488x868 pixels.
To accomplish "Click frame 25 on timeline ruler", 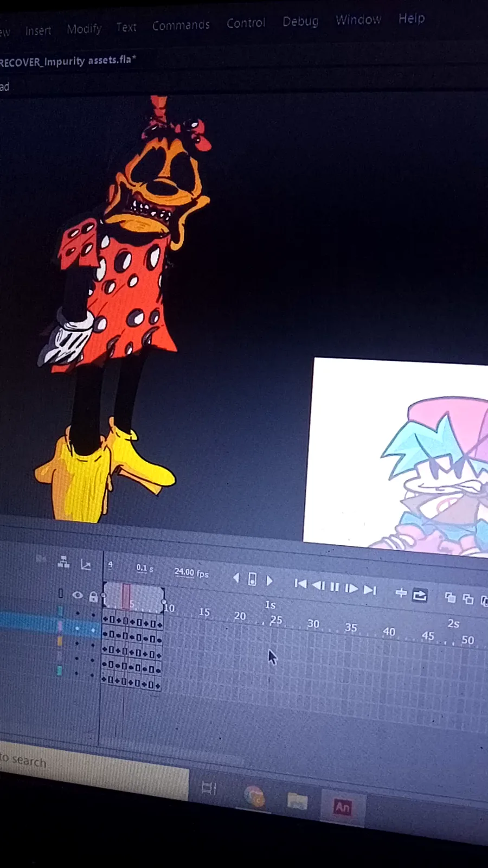I will pyautogui.click(x=276, y=620).
